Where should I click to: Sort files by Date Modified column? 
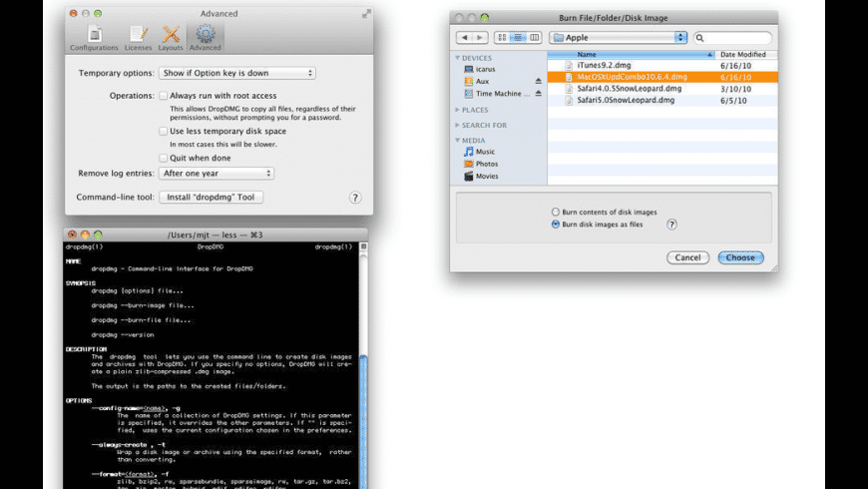click(746, 54)
